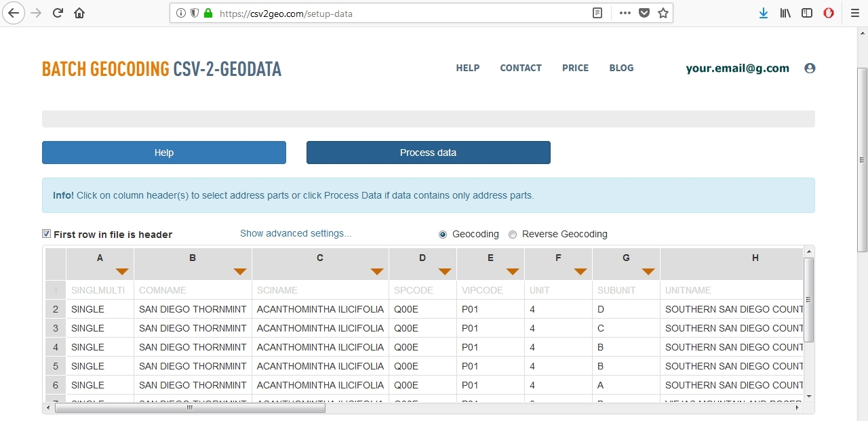This screenshot has height=421, width=868.
Task: Click SUBUNIT cell C in row 3
Action: point(626,328)
